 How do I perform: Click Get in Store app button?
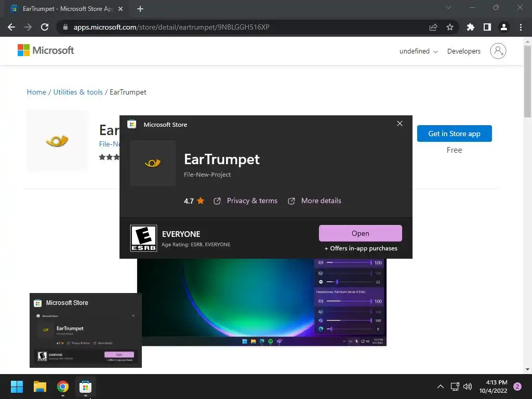point(454,134)
